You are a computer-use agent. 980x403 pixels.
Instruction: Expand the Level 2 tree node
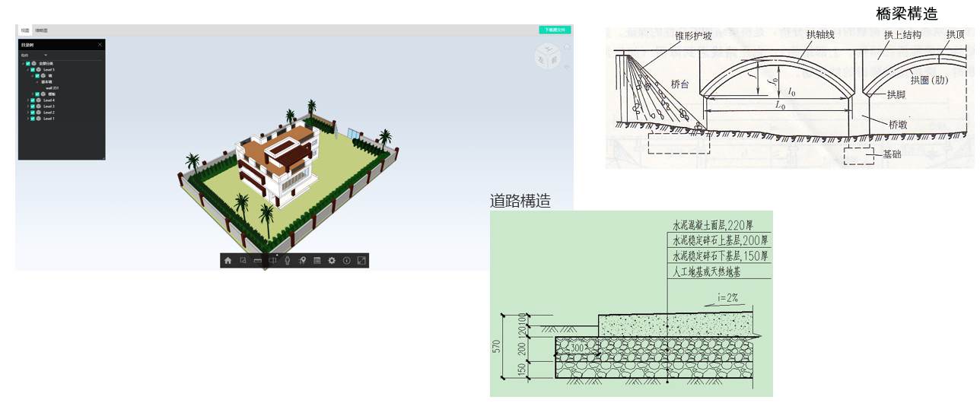tap(27, 113)
